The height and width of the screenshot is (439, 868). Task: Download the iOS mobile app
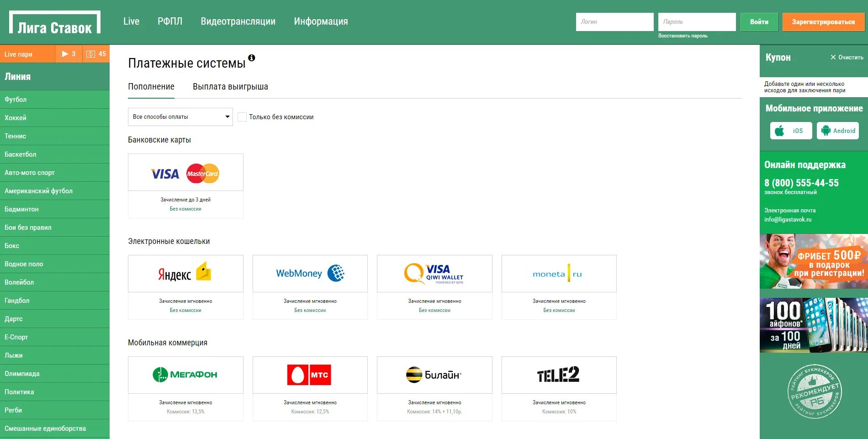[791, 131]
